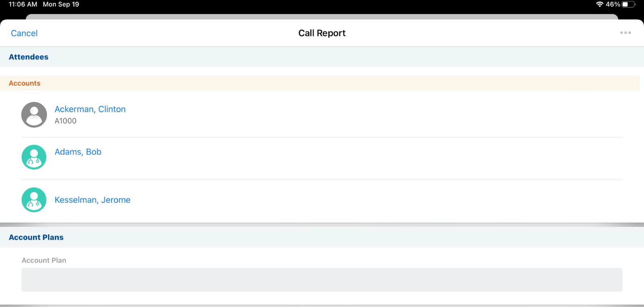
Task: Tap the 46% battery percentage
Action: (x=613, y=4)
